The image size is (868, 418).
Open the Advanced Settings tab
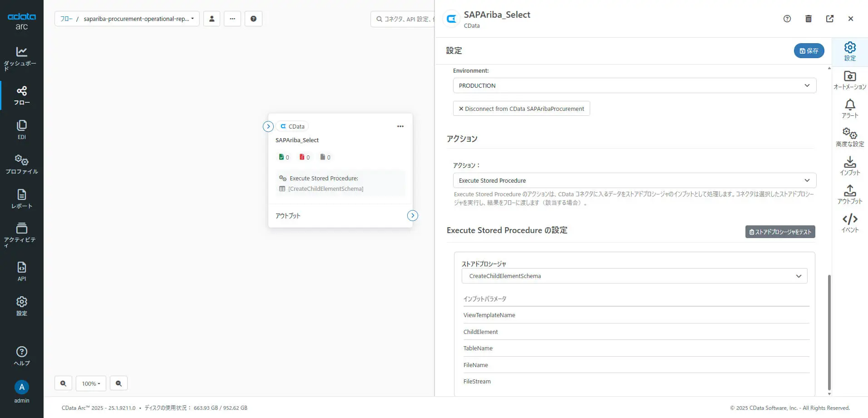(850, 137)
